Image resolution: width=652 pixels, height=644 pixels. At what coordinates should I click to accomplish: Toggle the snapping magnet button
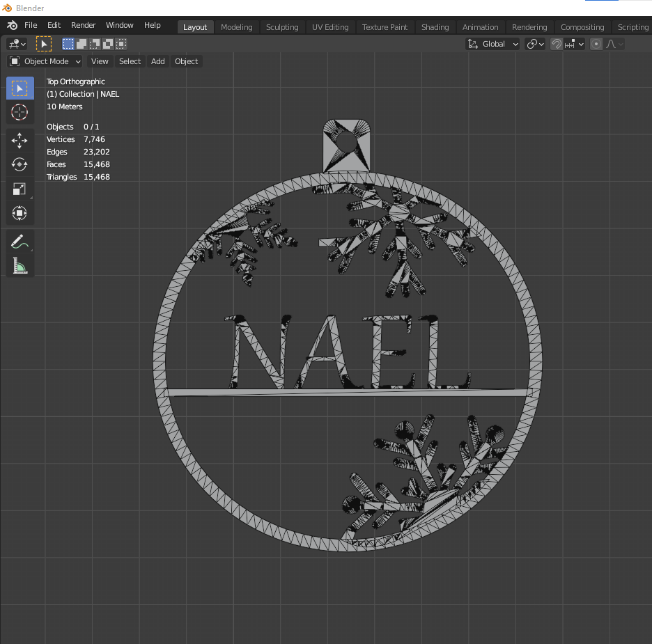[x=557, y=44]
